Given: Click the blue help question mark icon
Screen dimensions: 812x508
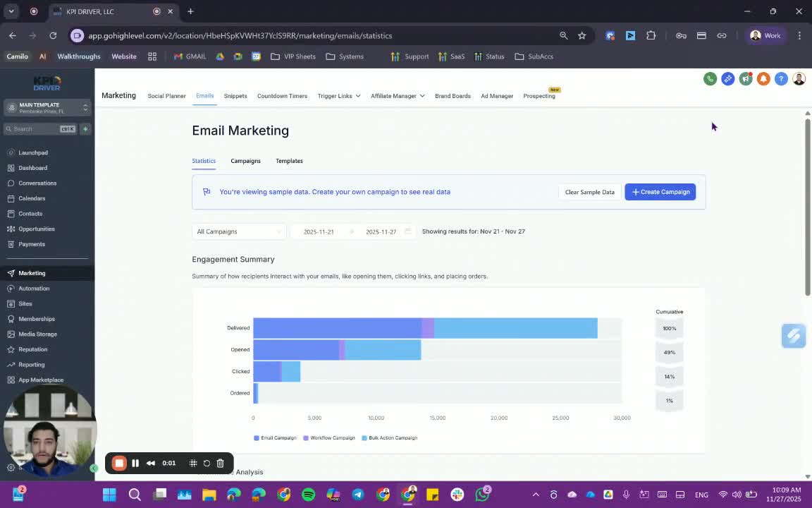Looking at the screenshot, I should coord(781,79).
